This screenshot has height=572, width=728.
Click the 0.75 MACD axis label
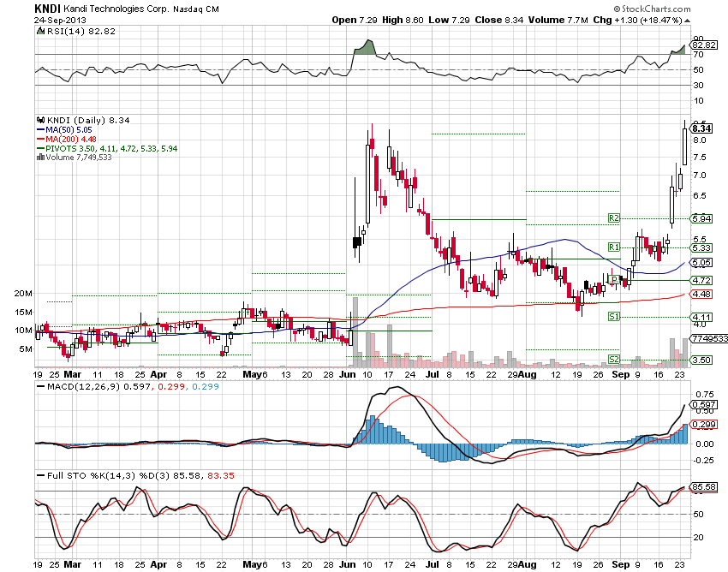[x=705, y=395]
